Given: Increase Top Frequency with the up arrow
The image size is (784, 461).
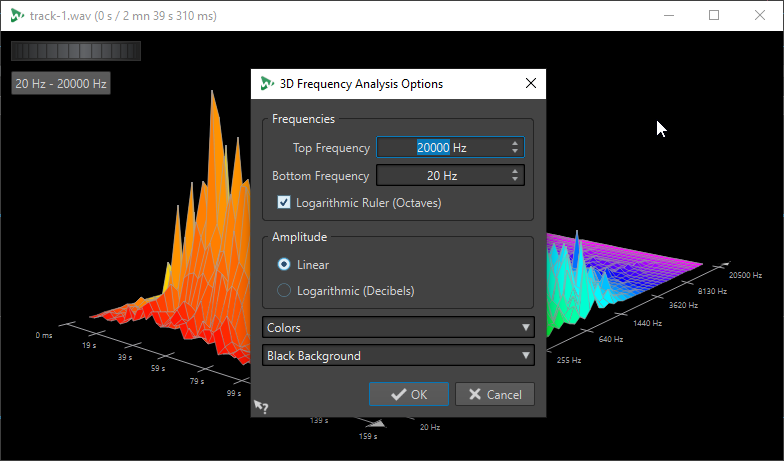Looking at the screenshot, I should click(515, 143).
